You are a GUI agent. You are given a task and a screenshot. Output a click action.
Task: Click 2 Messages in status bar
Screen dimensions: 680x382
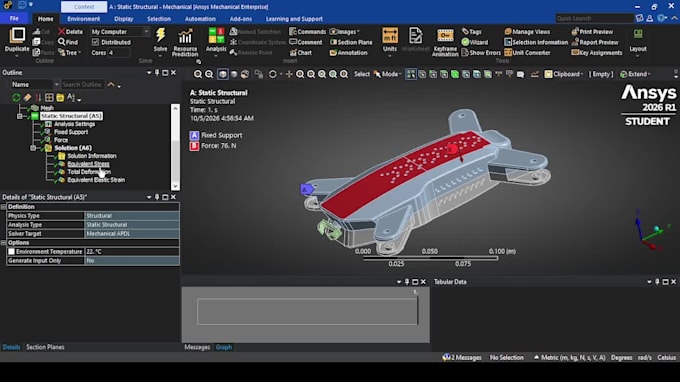(462, 358)
